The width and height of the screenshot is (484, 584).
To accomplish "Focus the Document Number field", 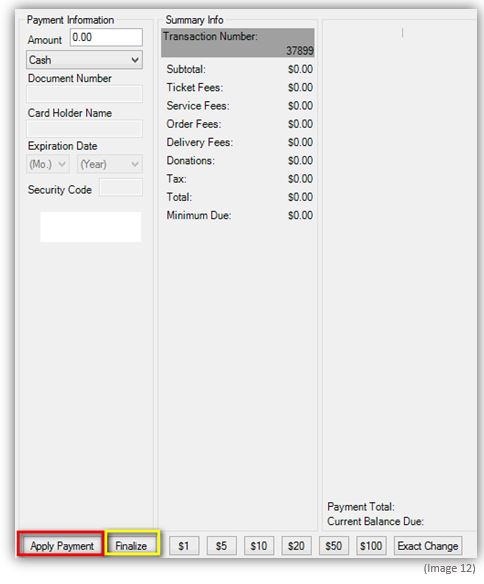I will (x=84, y=94).
